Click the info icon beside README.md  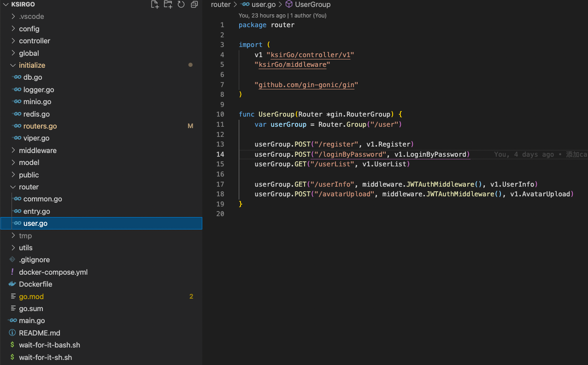click(x=12, y=333)
